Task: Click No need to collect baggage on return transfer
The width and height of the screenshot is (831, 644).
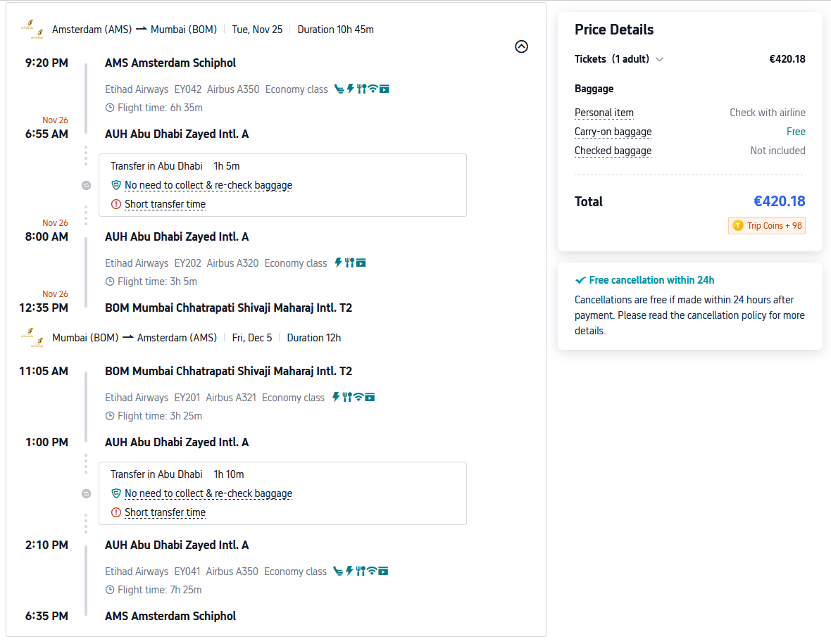Action: tap(208, 493)
